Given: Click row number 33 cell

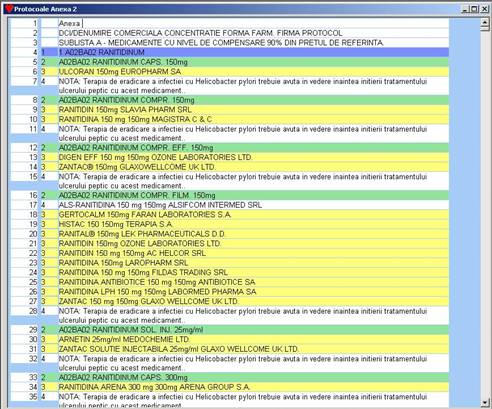Looking at the screenshot, I should (25, 378).
